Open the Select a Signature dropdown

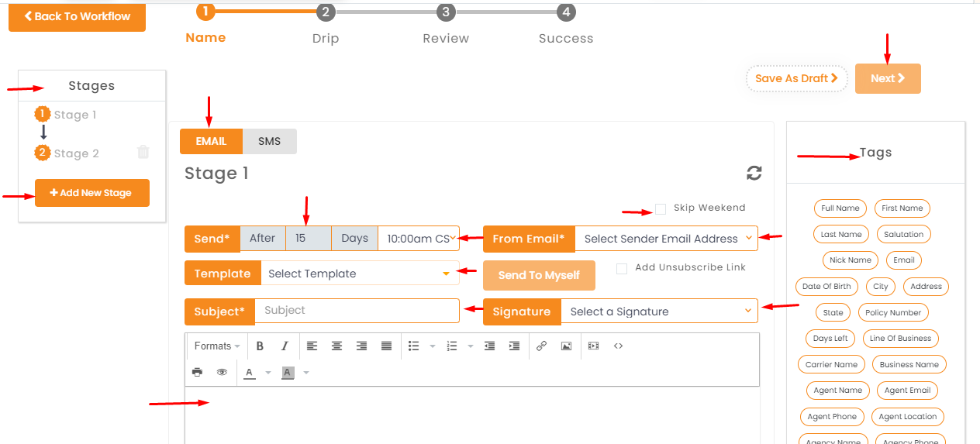[659, 311]
